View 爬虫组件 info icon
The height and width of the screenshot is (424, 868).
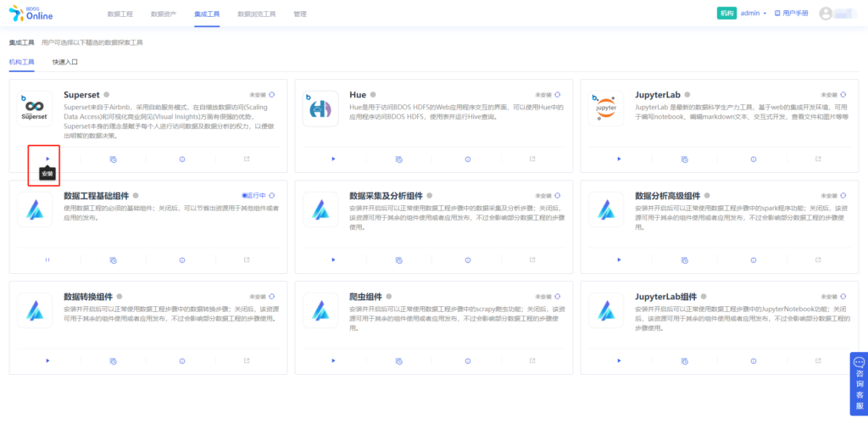[468, 360]
